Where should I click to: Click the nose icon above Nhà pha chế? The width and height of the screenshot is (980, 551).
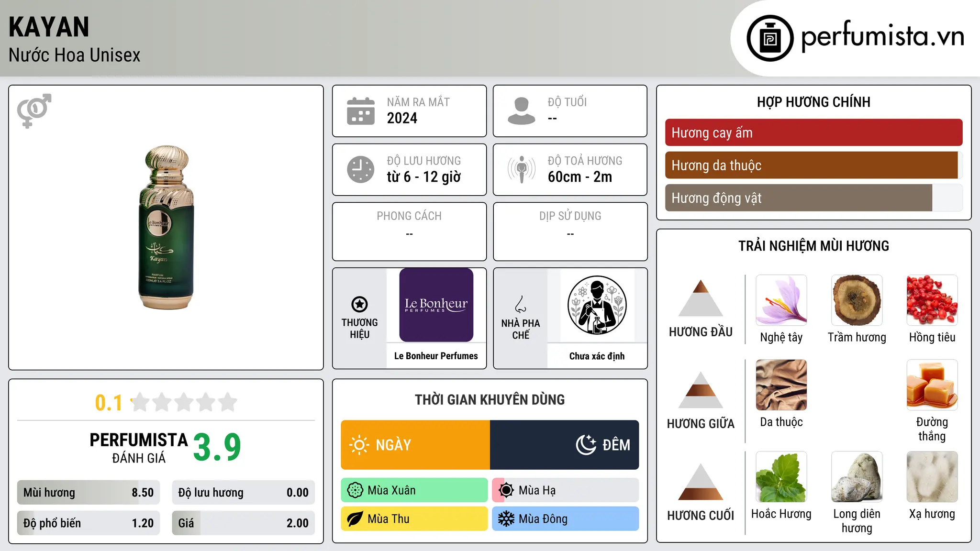coord(521,304)
